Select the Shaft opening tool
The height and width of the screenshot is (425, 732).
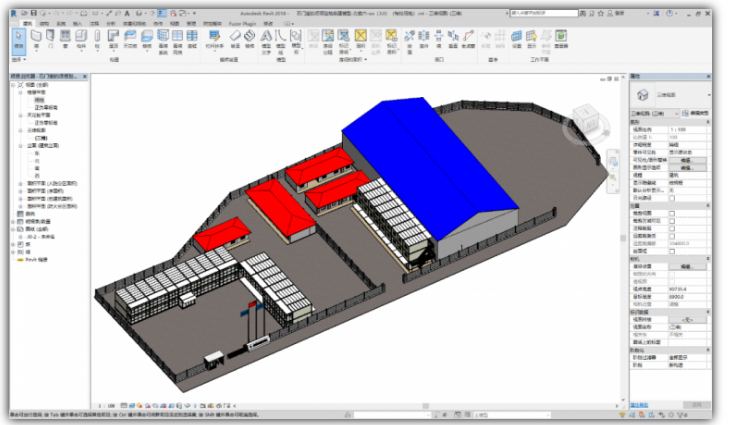(424, 39)
